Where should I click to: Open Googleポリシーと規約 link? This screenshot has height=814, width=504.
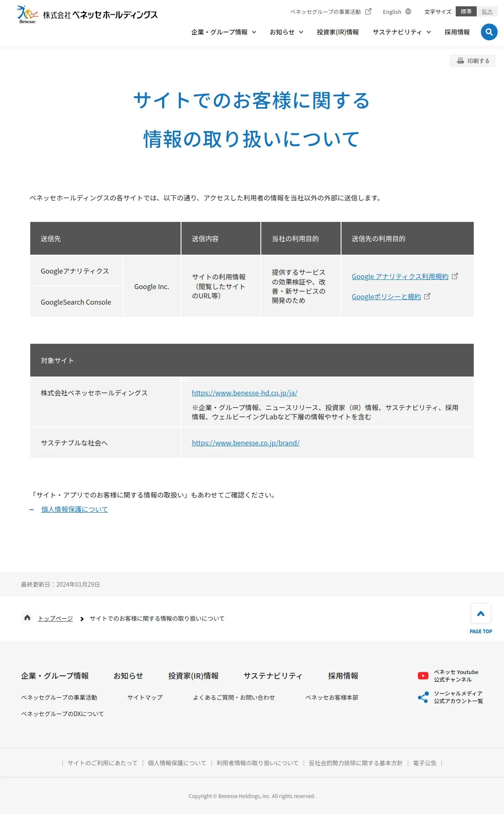click(386, 297)
